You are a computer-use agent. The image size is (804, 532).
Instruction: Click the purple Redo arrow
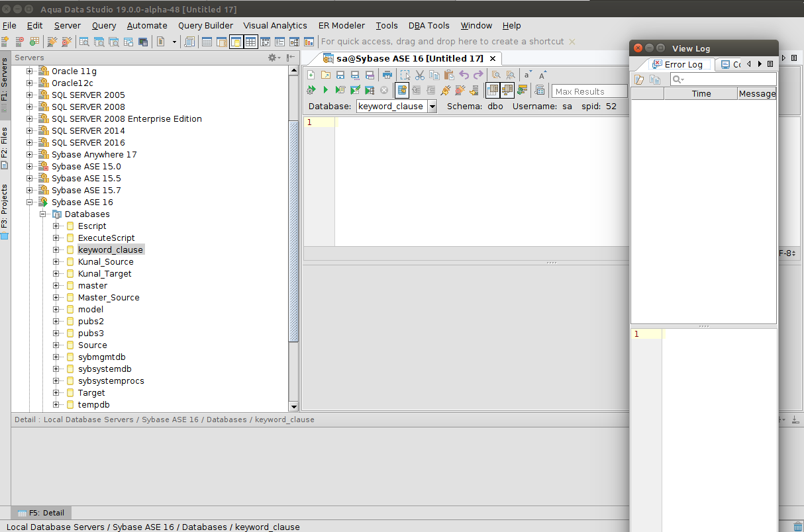tap(478, 75)
